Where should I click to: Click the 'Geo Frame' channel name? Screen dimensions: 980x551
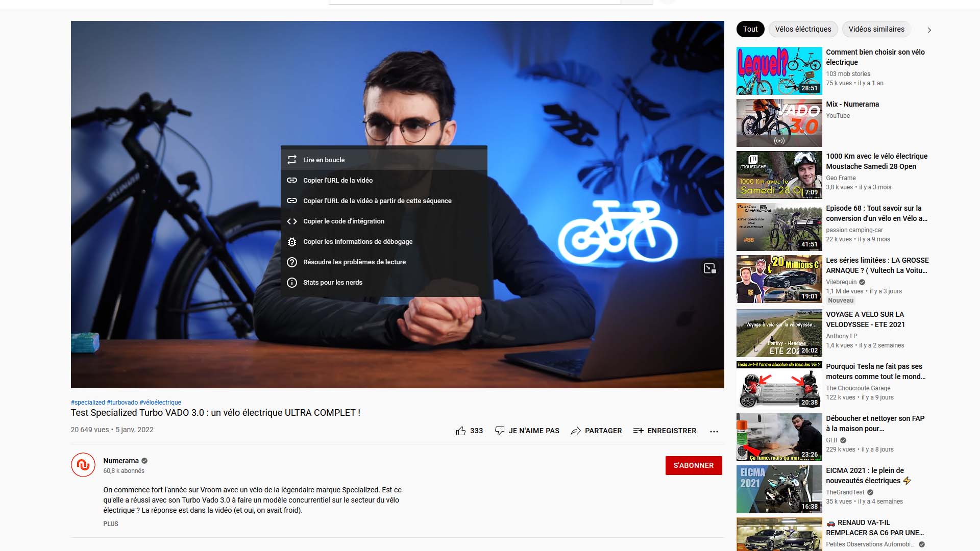tap(841, 178)
